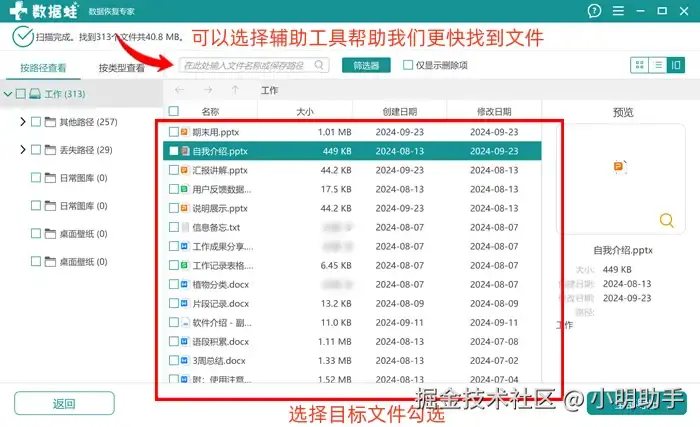Click the search magnifier icon in search box
Viewport: 700px width, 427px height.
click(319, 65)
